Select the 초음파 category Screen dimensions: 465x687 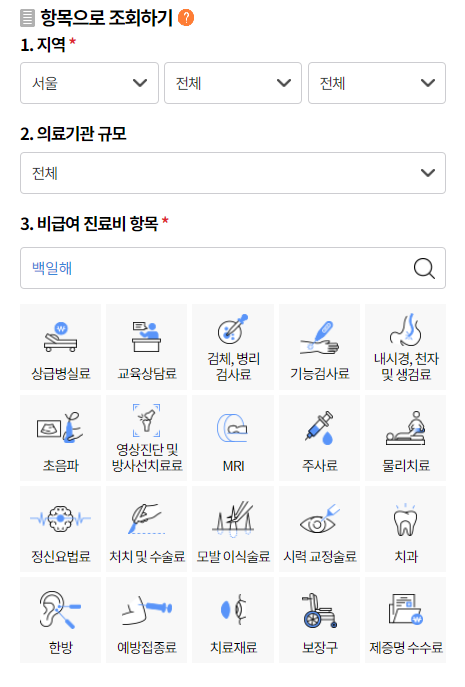tap(60, 438)
